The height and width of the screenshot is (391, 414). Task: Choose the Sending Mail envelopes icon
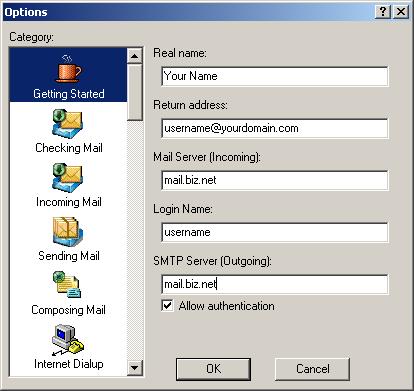(67, 232)
